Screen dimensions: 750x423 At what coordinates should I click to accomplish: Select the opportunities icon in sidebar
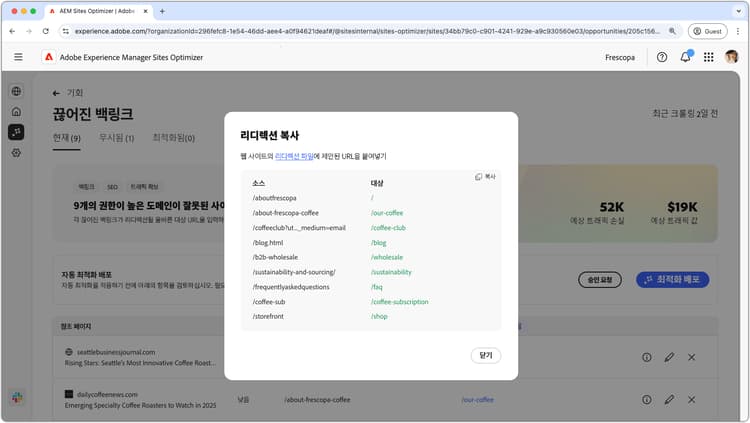16,132
